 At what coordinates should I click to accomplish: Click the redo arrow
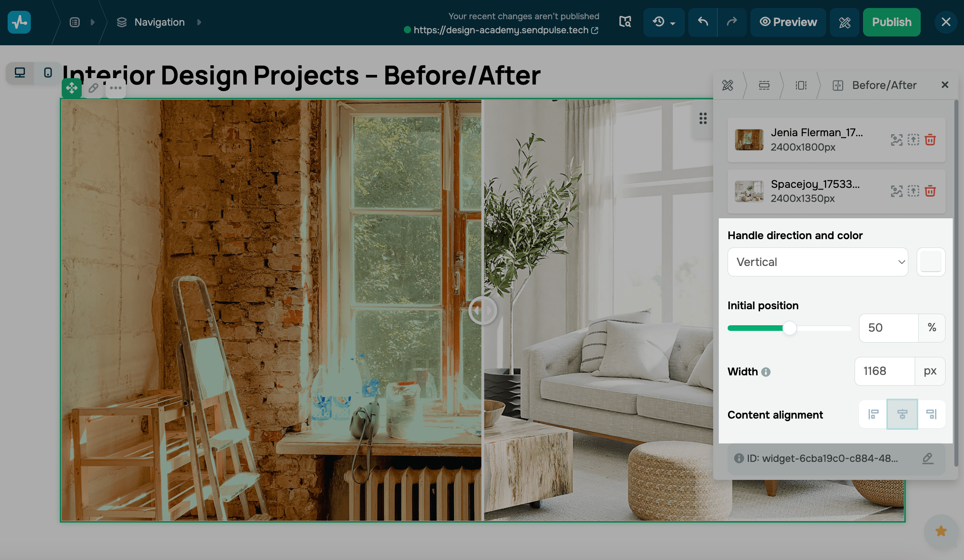[732, 22]
